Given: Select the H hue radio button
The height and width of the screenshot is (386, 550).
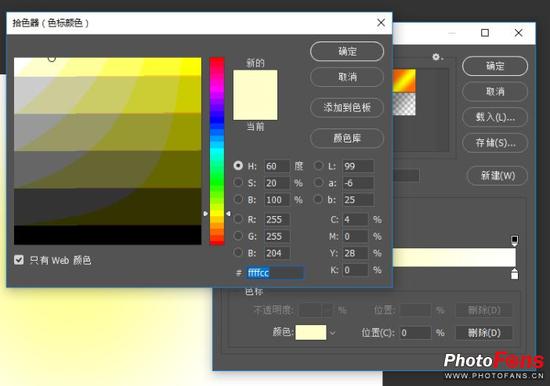Looking at the screenshot, I should tap(238, 166).
